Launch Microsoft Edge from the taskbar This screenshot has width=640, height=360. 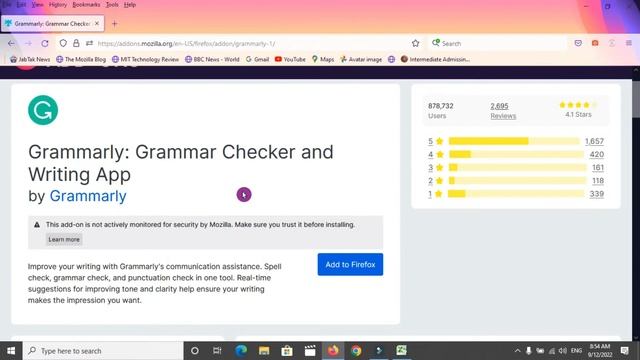(241, 351)
